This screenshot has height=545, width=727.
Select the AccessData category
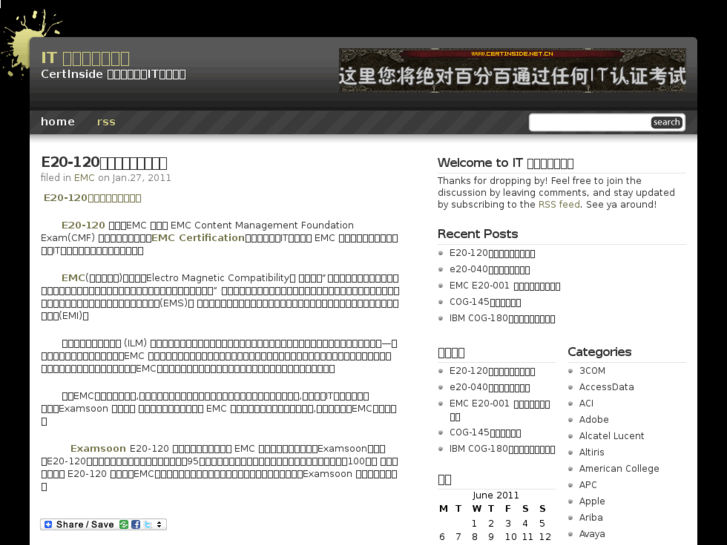click(x=606, y=387)
